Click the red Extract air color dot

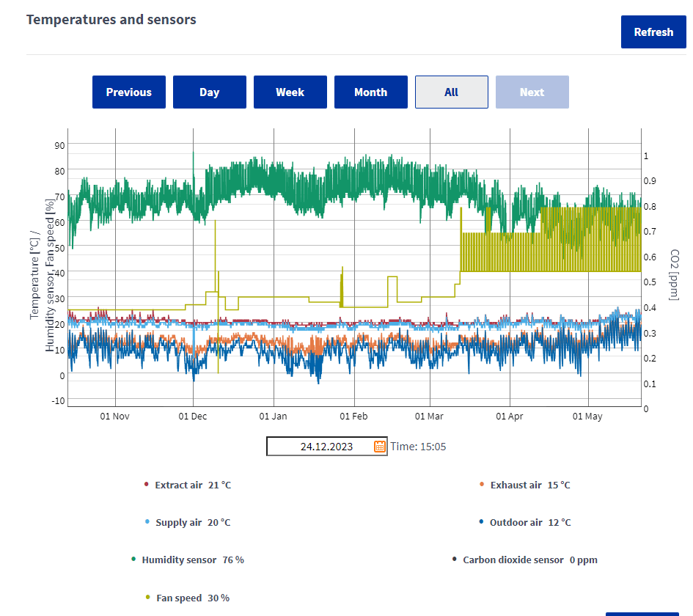pos(147,485)
